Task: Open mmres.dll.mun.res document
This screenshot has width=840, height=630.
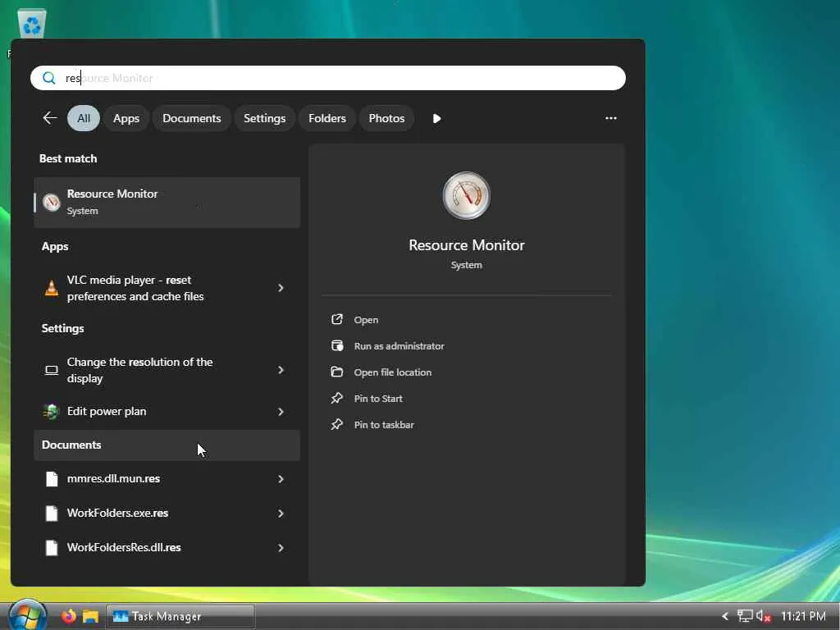Action: tap(167, 479)
